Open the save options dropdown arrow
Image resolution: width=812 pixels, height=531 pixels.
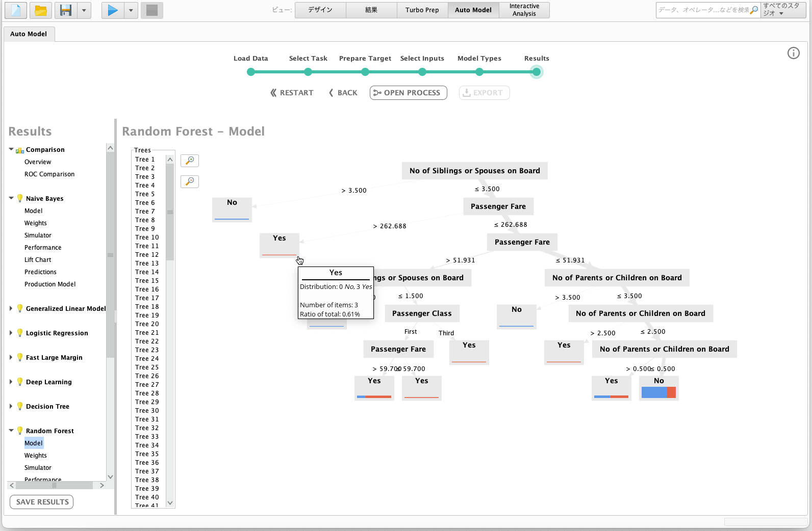(84, 10)
